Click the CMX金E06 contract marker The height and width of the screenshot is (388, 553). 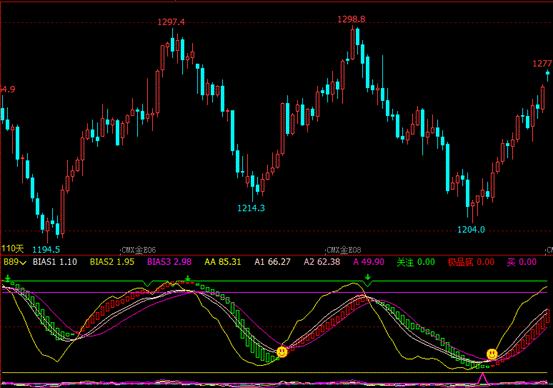tap(139, 250)
